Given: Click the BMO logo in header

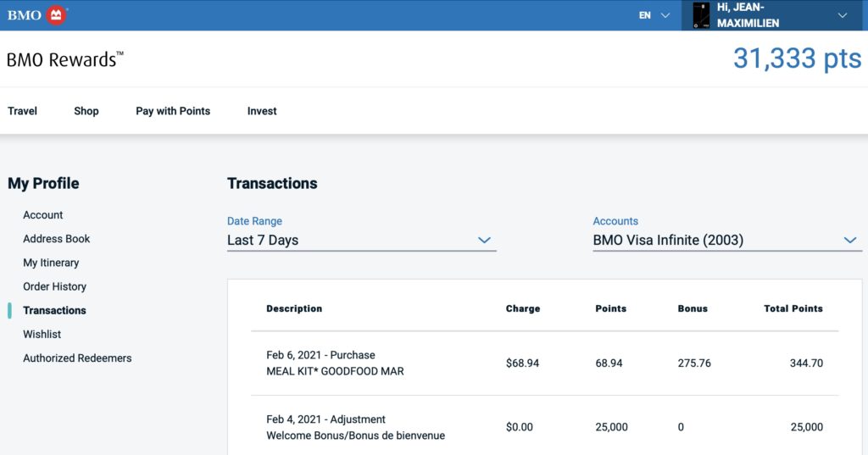Looking at the screenshot, I should click(37, 15).
